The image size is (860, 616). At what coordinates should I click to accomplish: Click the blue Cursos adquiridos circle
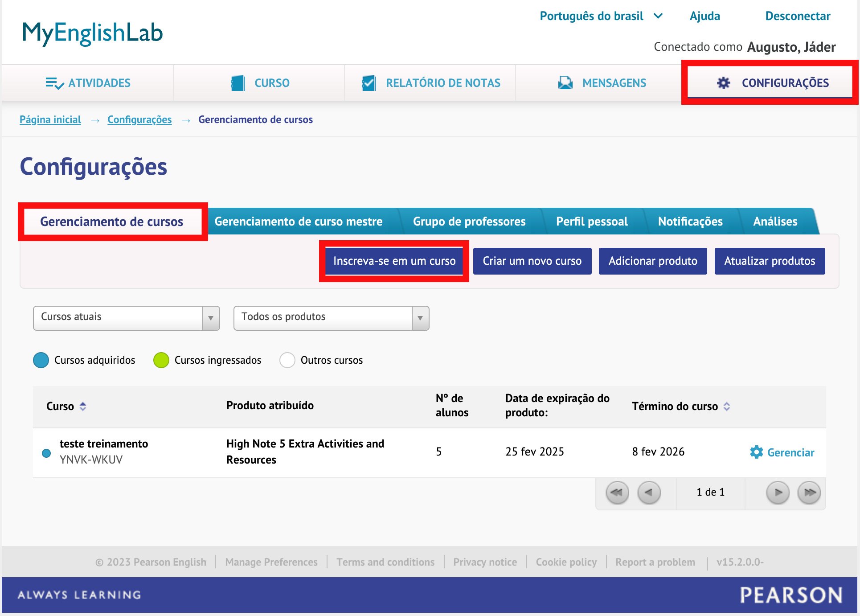point(41,360)
